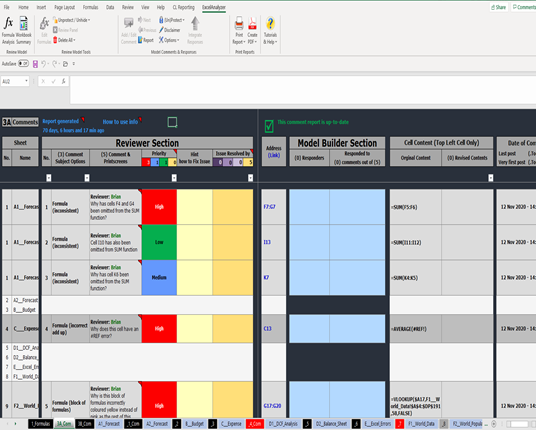
Task: Open the red 4_Com sheet tab
Action: pyautogui.click(x=254, y=424)
